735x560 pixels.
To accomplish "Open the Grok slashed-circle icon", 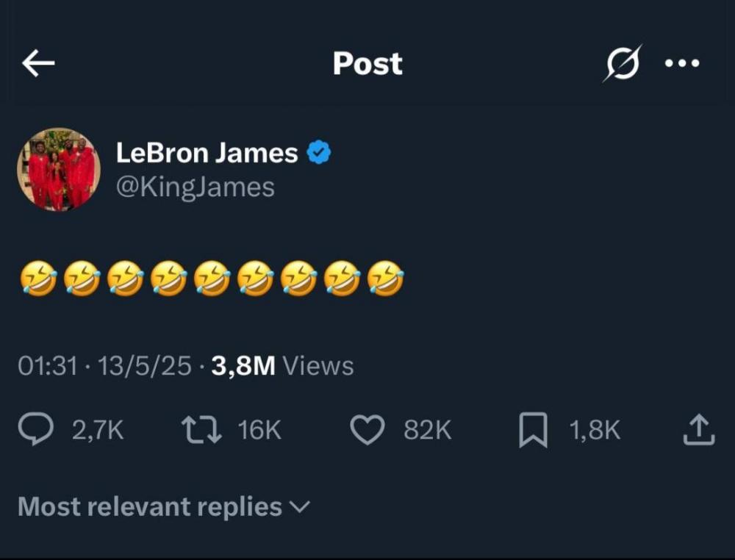I will point(622,64).
